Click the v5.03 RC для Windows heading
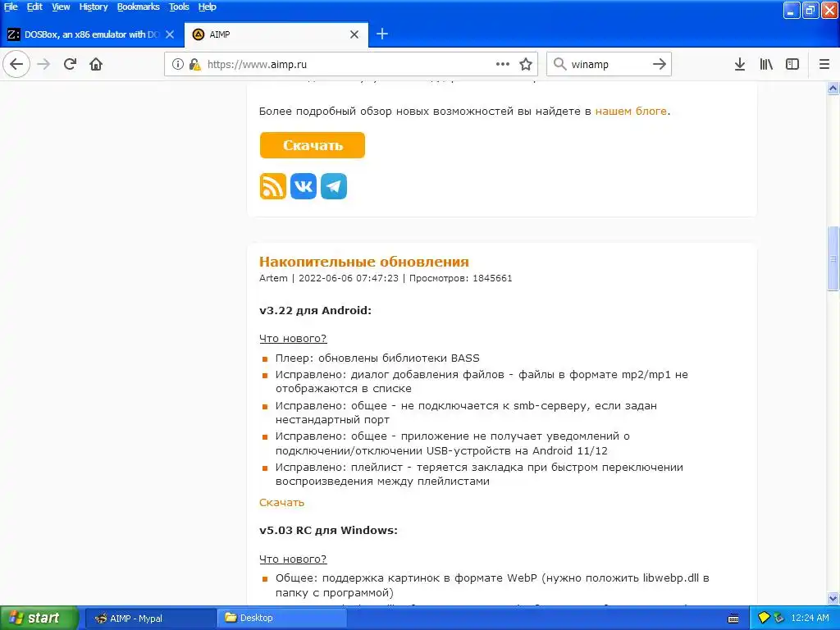 [x=328, y=531]
